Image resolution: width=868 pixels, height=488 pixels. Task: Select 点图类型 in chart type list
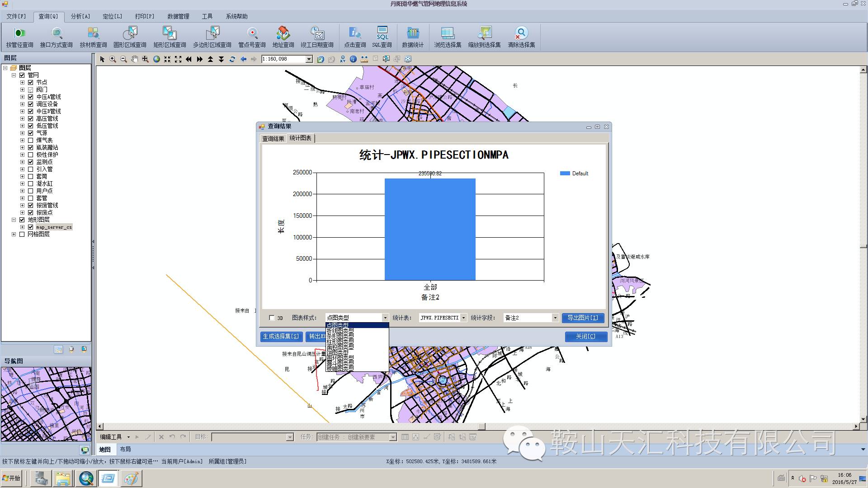(x=357, y=325)
